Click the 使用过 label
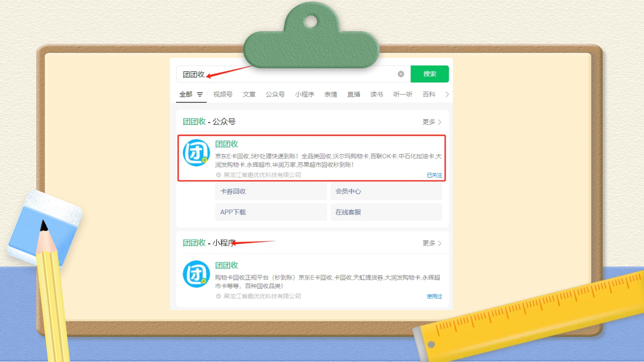644x362 pixels. [434, 297]
